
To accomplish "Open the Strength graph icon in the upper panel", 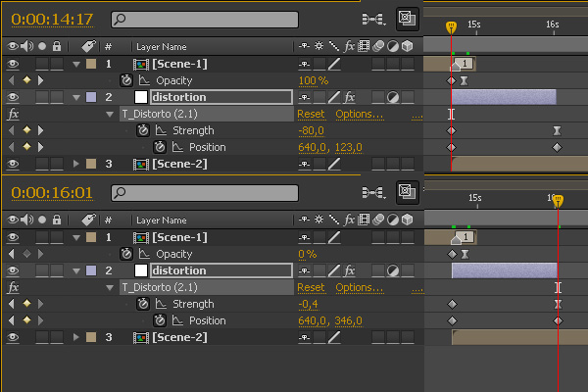I will (x=162, y=130).
